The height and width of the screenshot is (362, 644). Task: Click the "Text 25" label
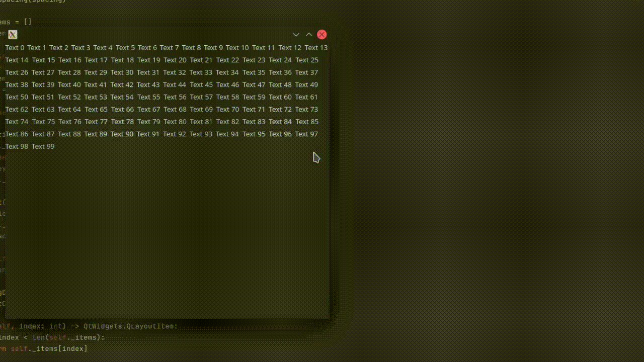click(307, 60)
